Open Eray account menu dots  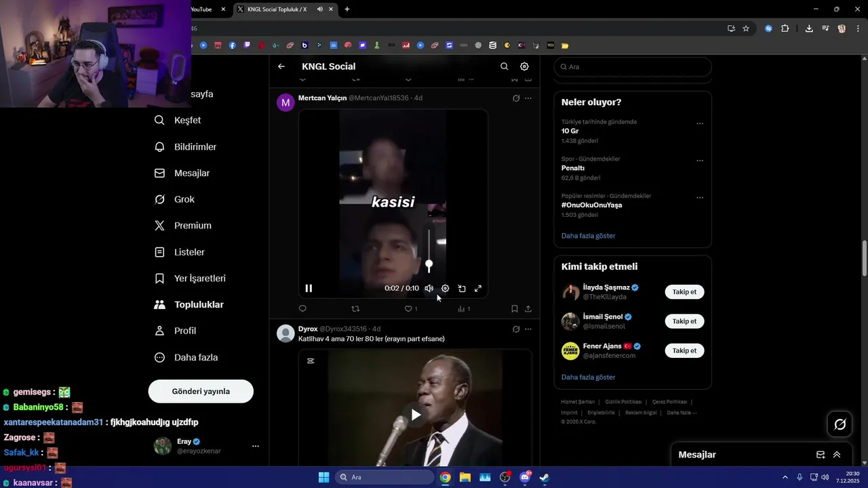[x=256, y=446]
